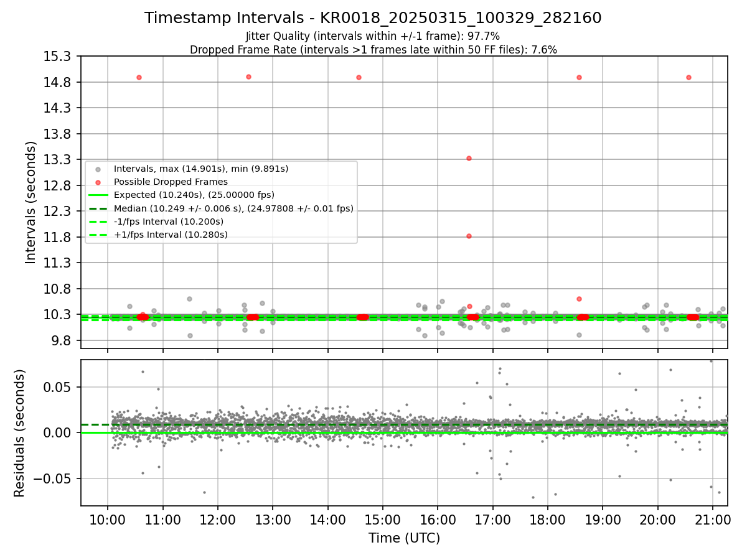
Task: Click x-axis tick label '16:00'
Action: (438, 520)
